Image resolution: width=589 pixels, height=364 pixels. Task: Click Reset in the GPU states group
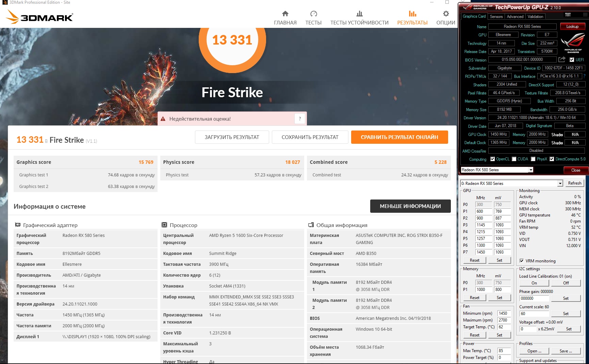tap(474, 260)
